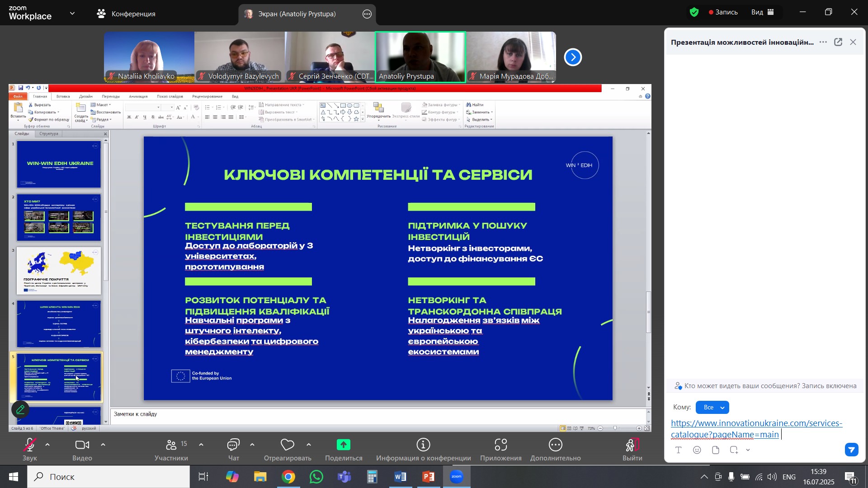Viewport: 868px width, 488px height.
Task: Open the Вид view menu
Action: tap(763, 12)
